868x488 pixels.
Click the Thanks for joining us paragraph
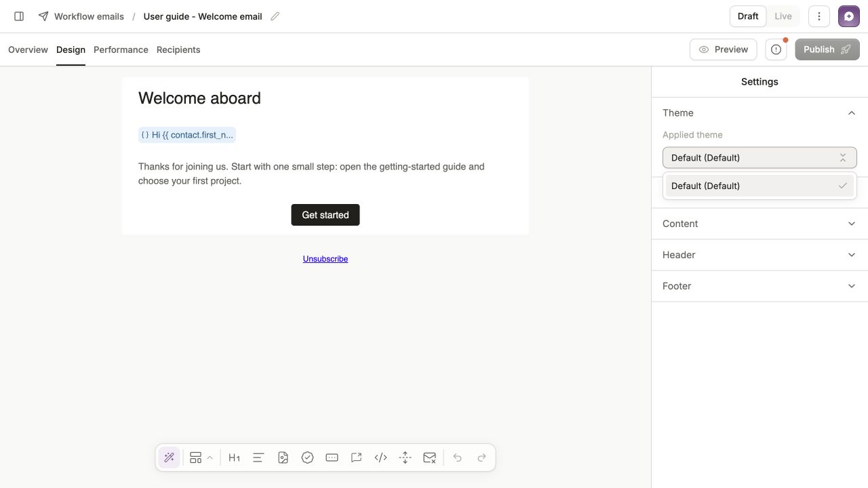point(311,174)
